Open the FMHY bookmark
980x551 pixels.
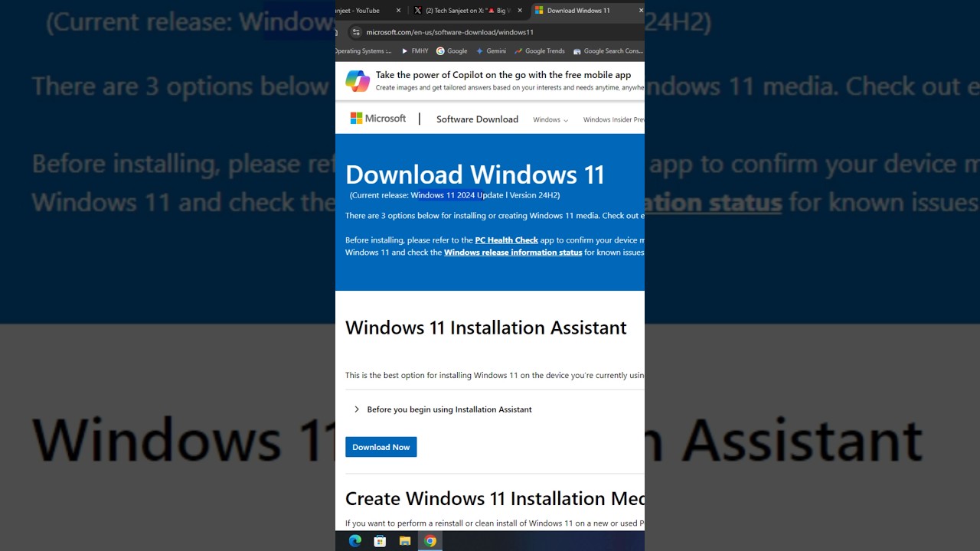tap(414, 51)
